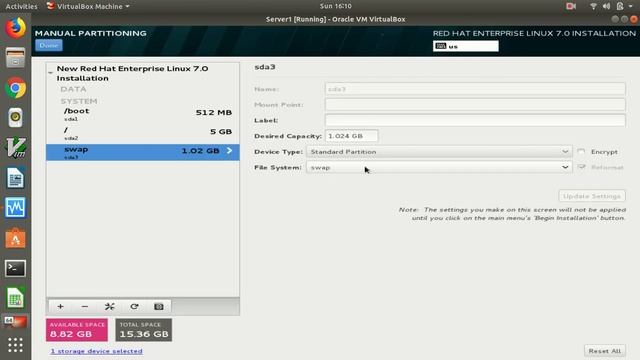Select the swap sda3 partition row
This screenshot has height=360, width=640.
143,152
